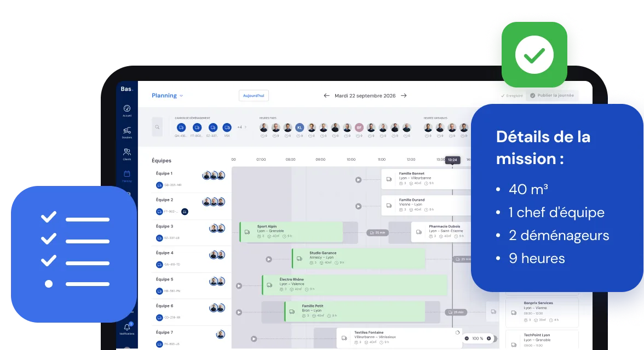Click Équipe 4 truck GA-418-TD icon

click(x=159, y=265)
